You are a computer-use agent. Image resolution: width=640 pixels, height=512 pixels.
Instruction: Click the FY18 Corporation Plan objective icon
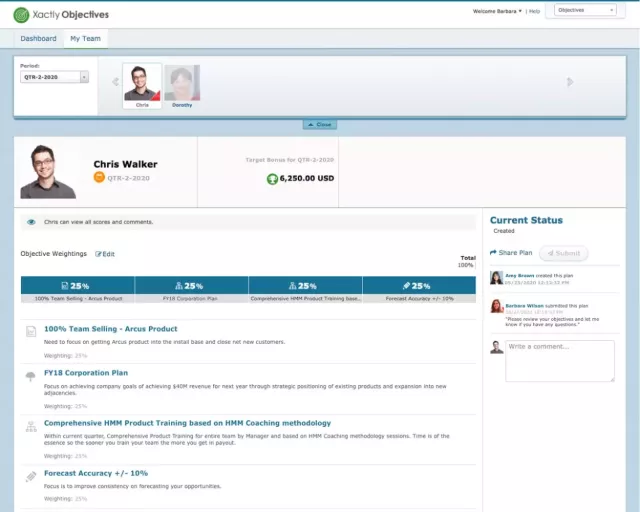pos(31,376)
